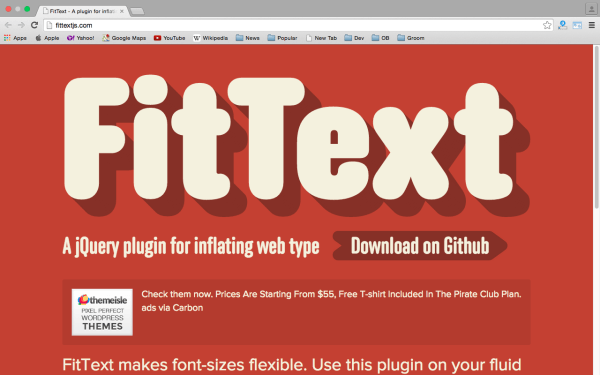This screenshot has height=375, width=600.
Task: Open the extension icon next to the star
Action: [562, 25]
